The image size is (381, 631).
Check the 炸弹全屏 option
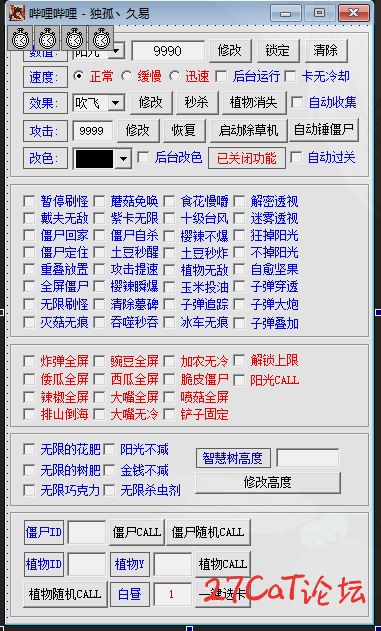click(x=29, y=361)
